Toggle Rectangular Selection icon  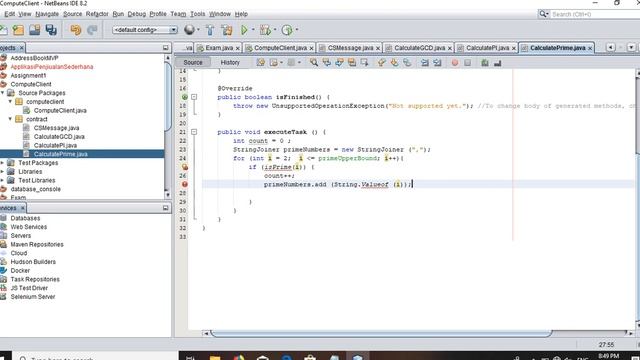coord(364,62)
